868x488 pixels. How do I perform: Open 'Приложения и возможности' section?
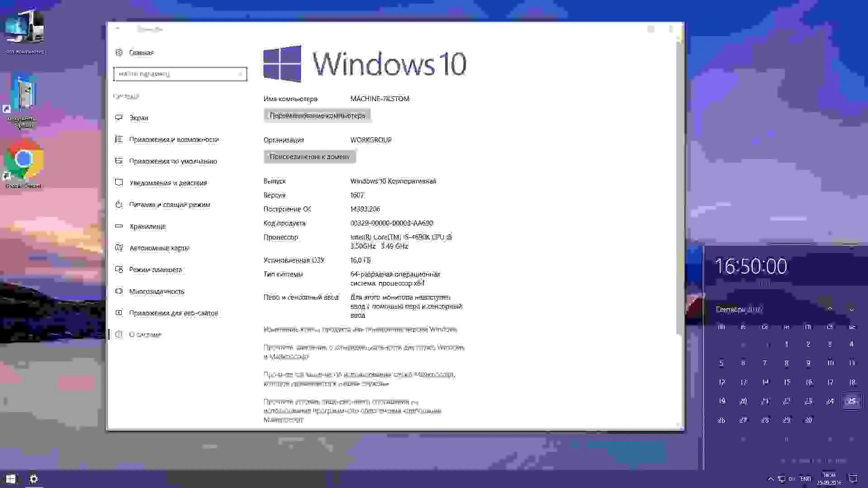[x=175, y=139]
